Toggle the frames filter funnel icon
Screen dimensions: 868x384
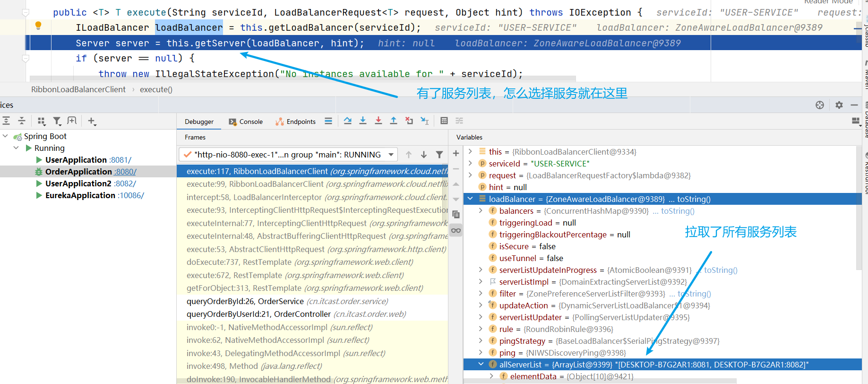[439, 155]
